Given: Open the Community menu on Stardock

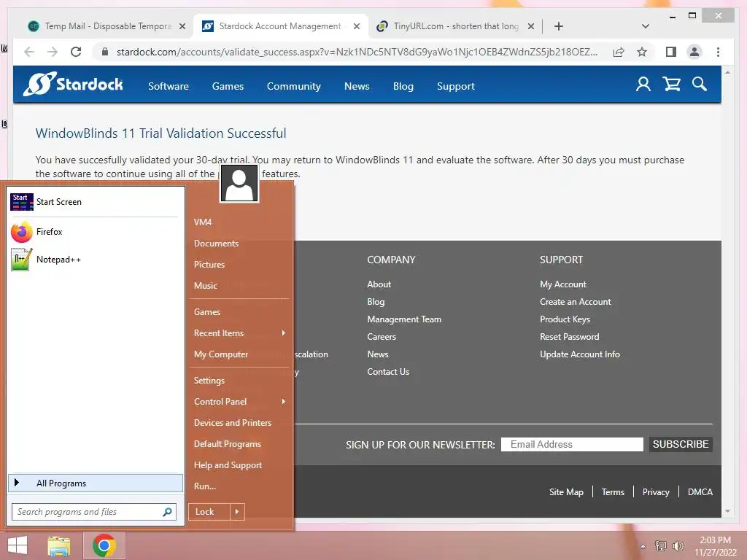Looking at the screenshot, I should (293, 86).
